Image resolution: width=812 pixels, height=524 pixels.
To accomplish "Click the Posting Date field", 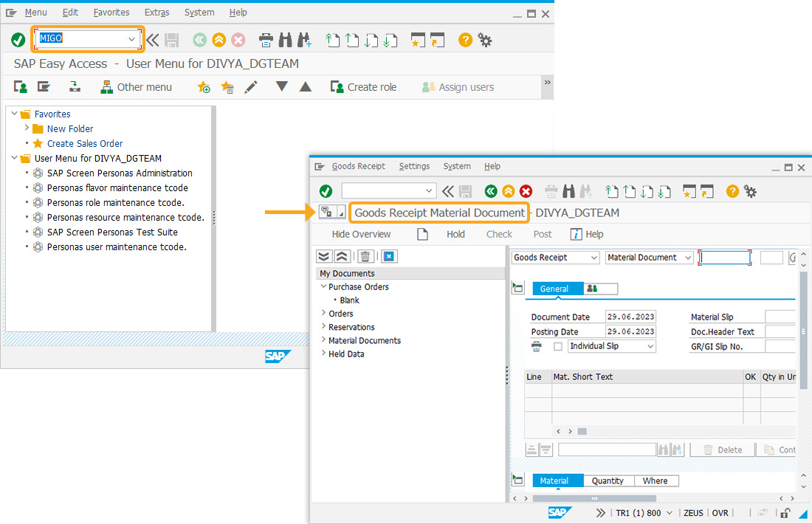I will [x=630, y=331].
